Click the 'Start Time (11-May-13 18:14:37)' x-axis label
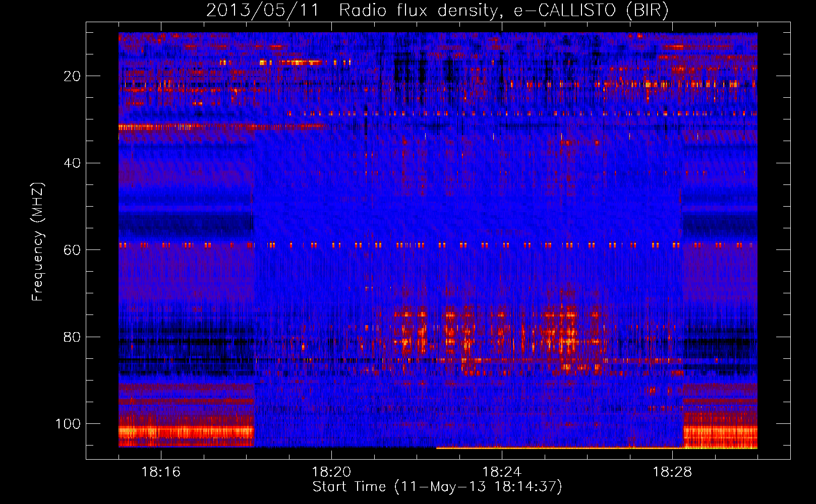 coord(437,487)
